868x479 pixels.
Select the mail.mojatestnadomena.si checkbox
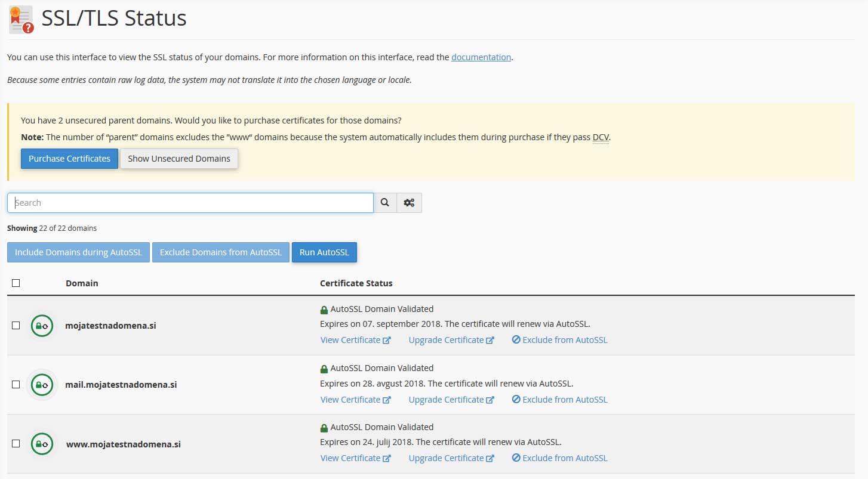[16, 385]
